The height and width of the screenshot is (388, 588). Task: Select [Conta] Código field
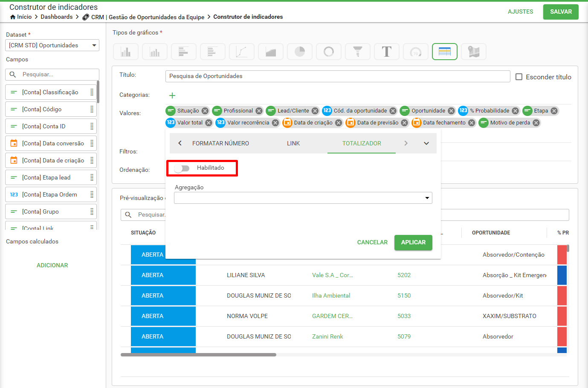click(51, 109)
